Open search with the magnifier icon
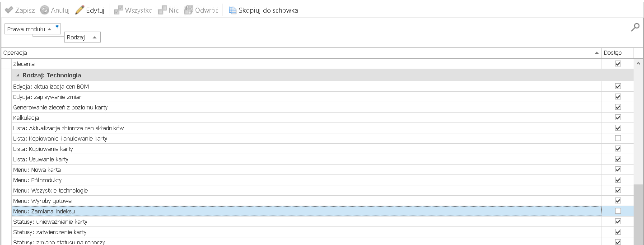 (635, 27)
